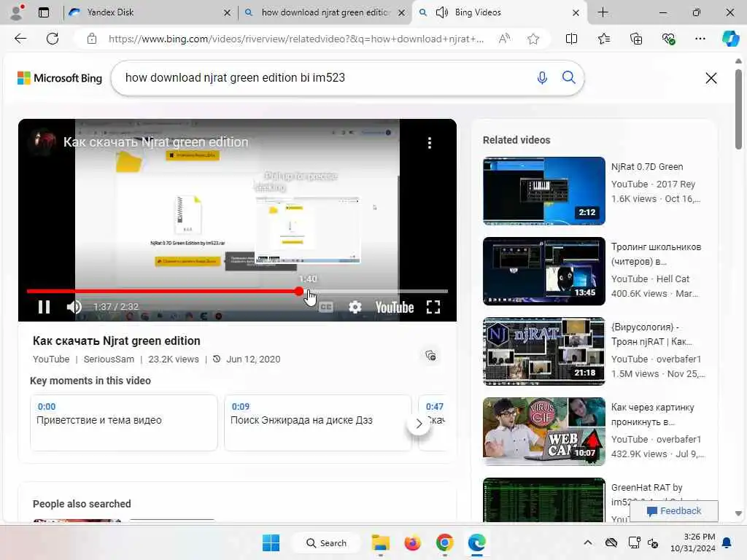Open Edge settings and more menu
The height and width of the screenshot is (560, 747).
(700, 39)
